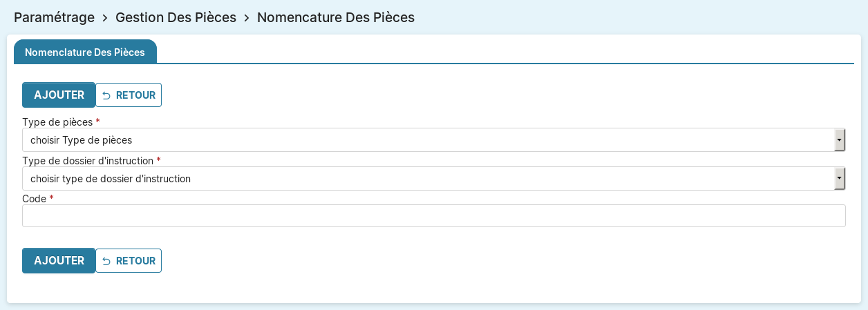The width and height of the screenshot is (868, 310).
Task: Open the Type de pièces dropdown arrow
Action: (x=839, y=140)
